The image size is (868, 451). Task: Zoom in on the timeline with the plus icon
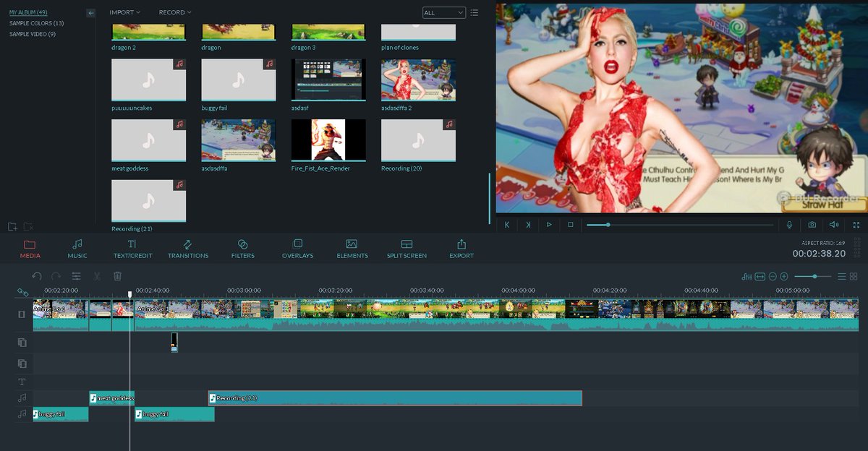pyautogui.click(x=784, y=276)
